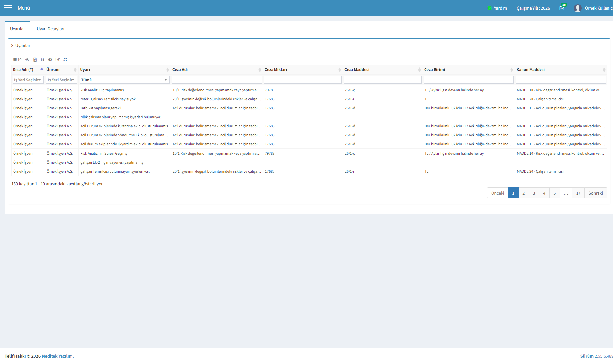Click the user avatar icon
This screenshot has width=613, height=364.
click(578, 8)
